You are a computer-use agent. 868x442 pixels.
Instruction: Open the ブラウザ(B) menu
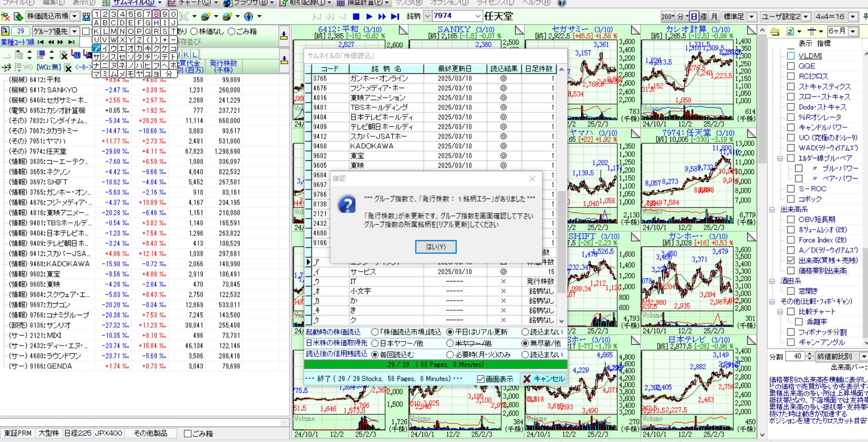pos(249,3)
